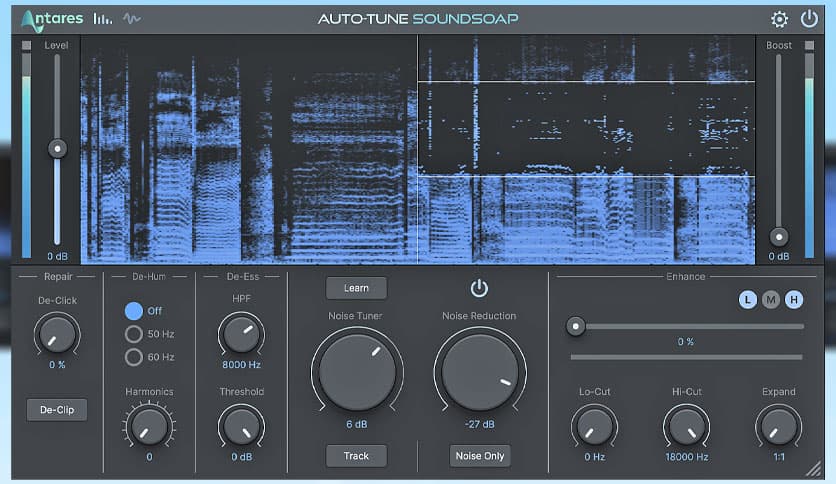Click the Enhance percentage slider handle
The height and width of the screenshot is (484, 836).
coord(575,326)
